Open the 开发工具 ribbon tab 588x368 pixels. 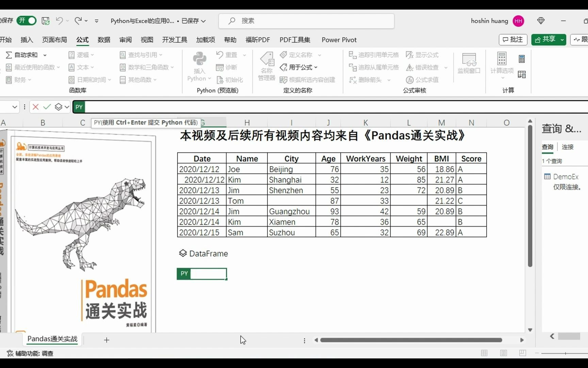click(x=175, y=40)
